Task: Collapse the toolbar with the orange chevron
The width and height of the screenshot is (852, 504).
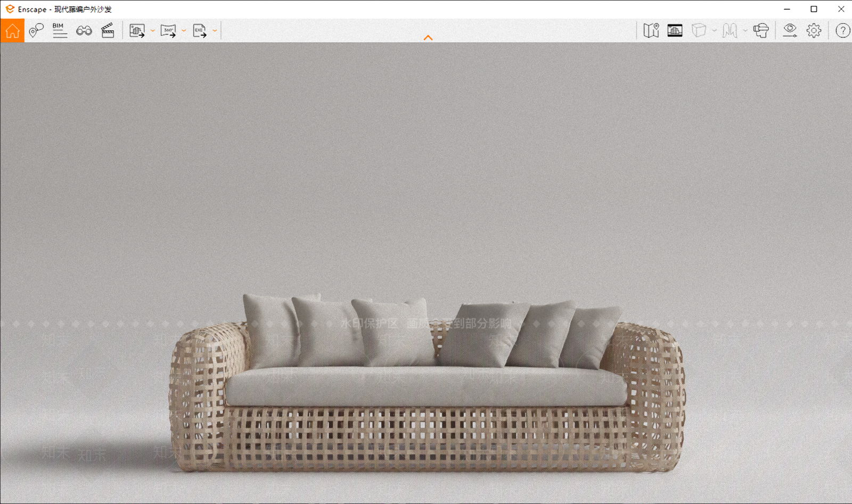Action: [428, 38]
